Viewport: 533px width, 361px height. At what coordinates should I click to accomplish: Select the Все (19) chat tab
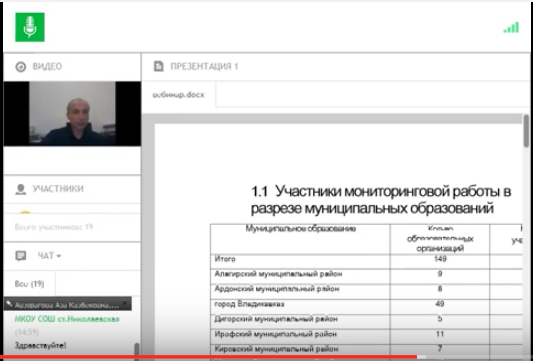coord(29,283)
